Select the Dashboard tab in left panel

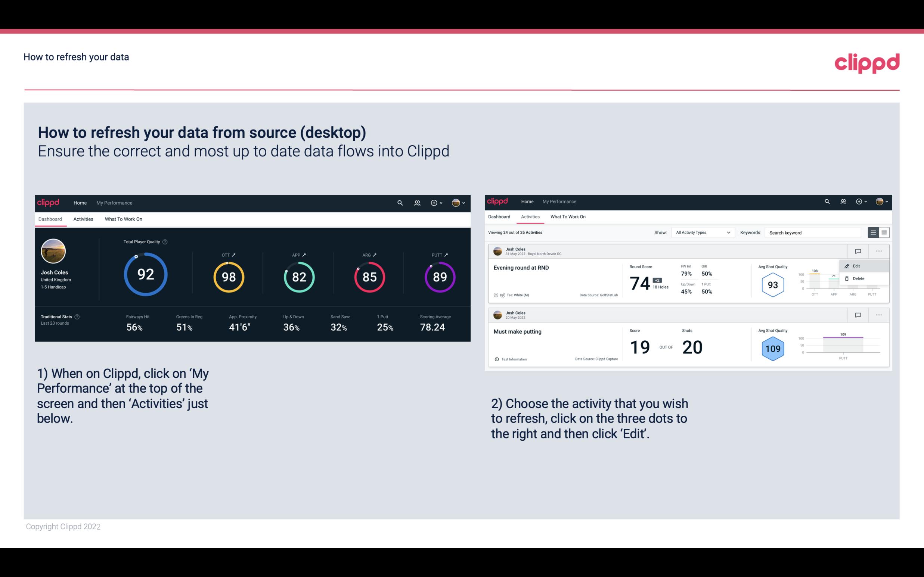[51, 219]
